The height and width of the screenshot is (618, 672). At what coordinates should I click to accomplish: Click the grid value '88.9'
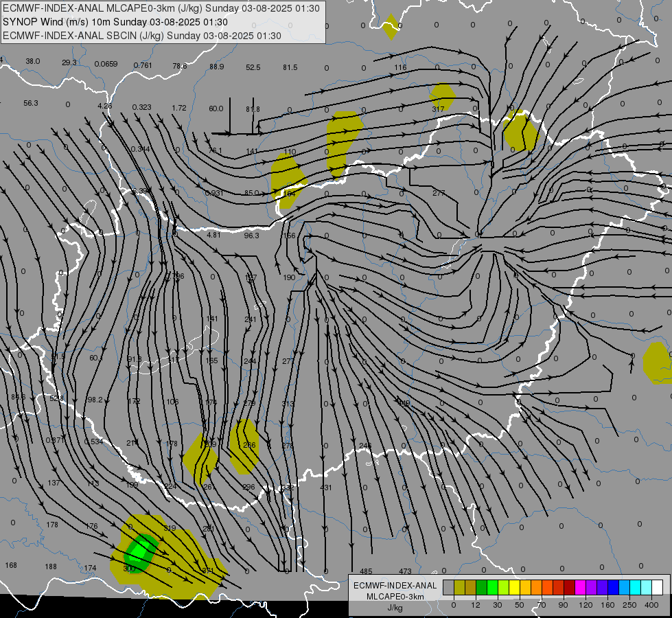click(x=216, y=67)
